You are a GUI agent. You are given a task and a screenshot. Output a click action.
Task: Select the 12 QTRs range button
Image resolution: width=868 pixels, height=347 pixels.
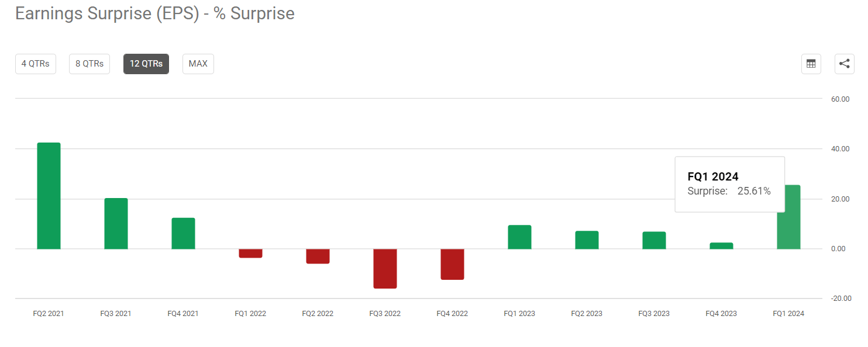146,64
